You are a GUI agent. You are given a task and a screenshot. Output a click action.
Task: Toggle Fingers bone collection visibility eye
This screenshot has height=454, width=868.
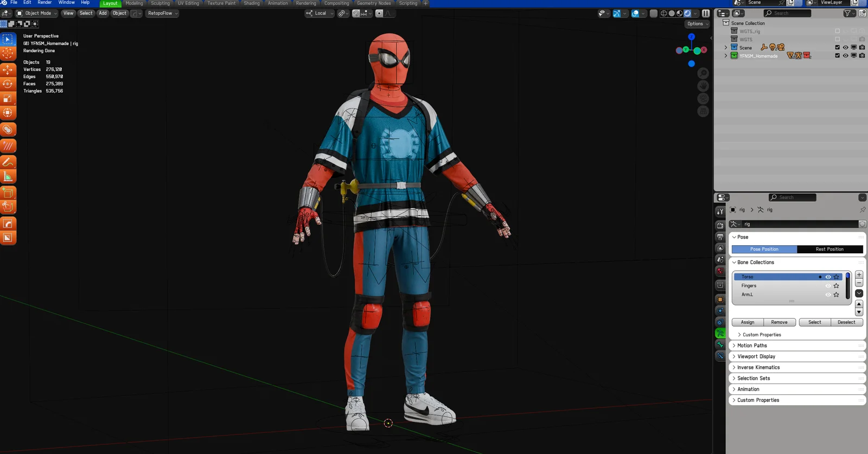[x=828, y=286]
